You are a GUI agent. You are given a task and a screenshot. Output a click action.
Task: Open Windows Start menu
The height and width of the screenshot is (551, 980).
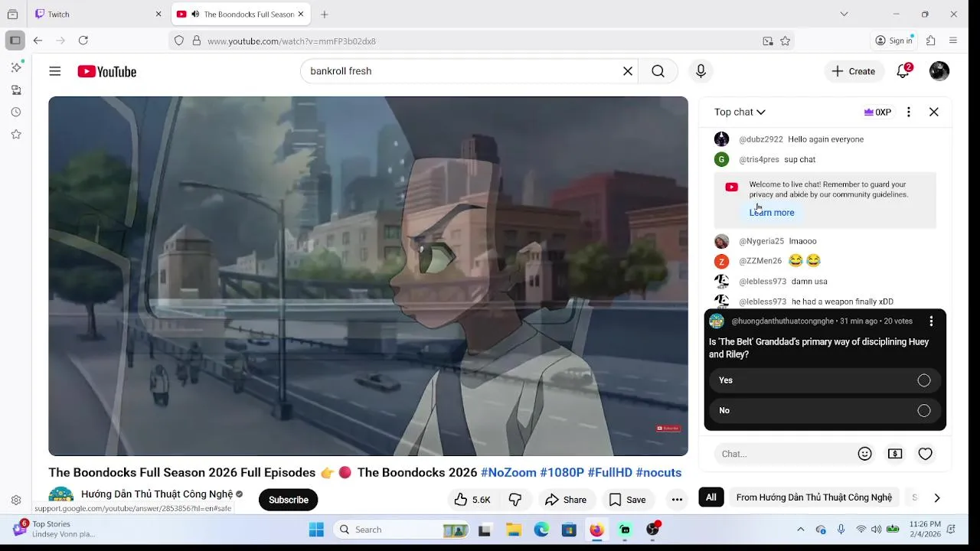[316, 530]
